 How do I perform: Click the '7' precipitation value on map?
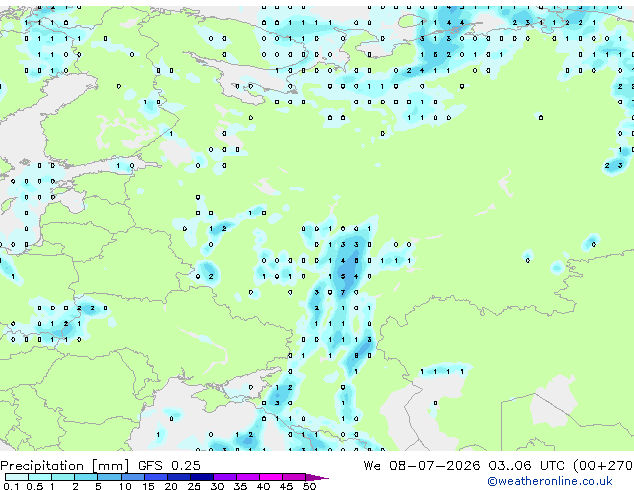point(343,292)
